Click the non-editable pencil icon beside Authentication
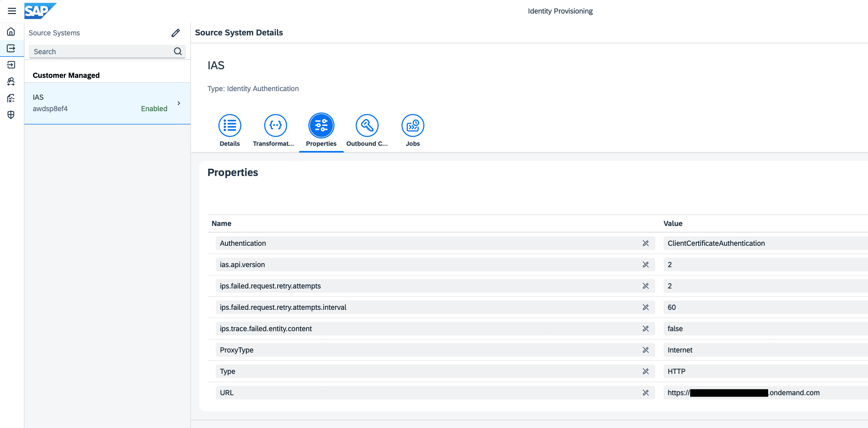 tap(646, 243)
